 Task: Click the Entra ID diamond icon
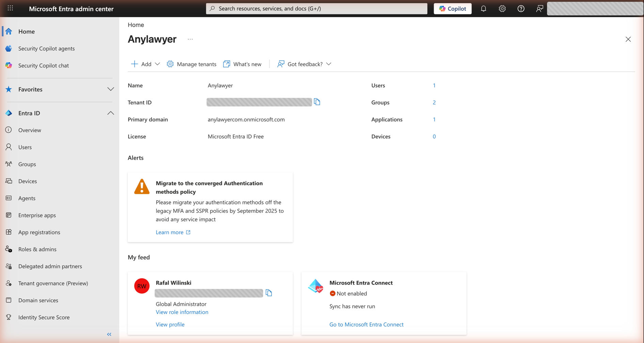click(9, 113)
